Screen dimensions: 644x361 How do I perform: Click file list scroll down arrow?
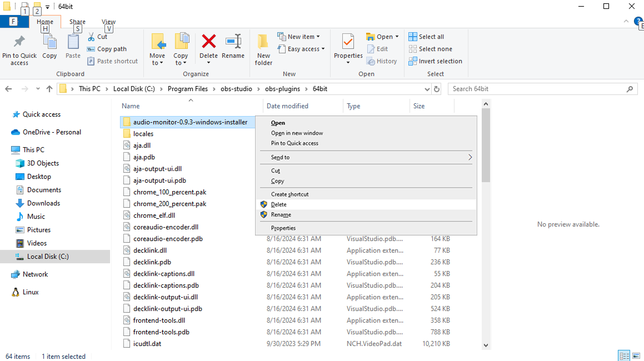486,345
